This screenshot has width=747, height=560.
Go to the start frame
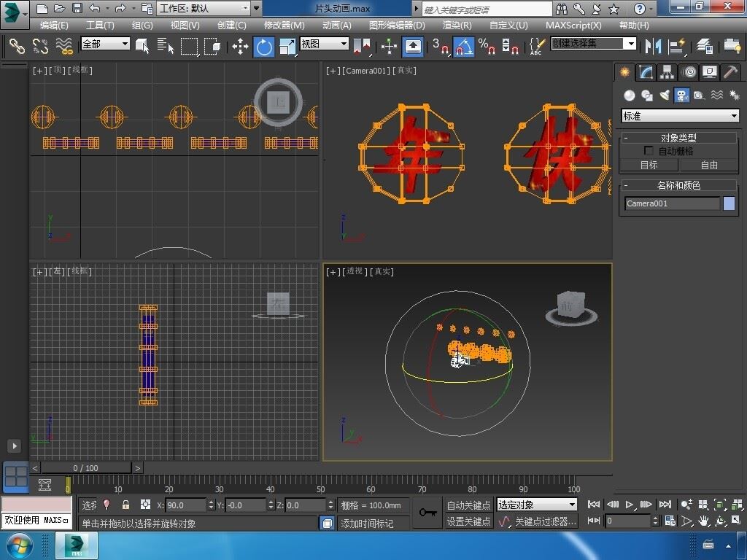coord(594,505)
